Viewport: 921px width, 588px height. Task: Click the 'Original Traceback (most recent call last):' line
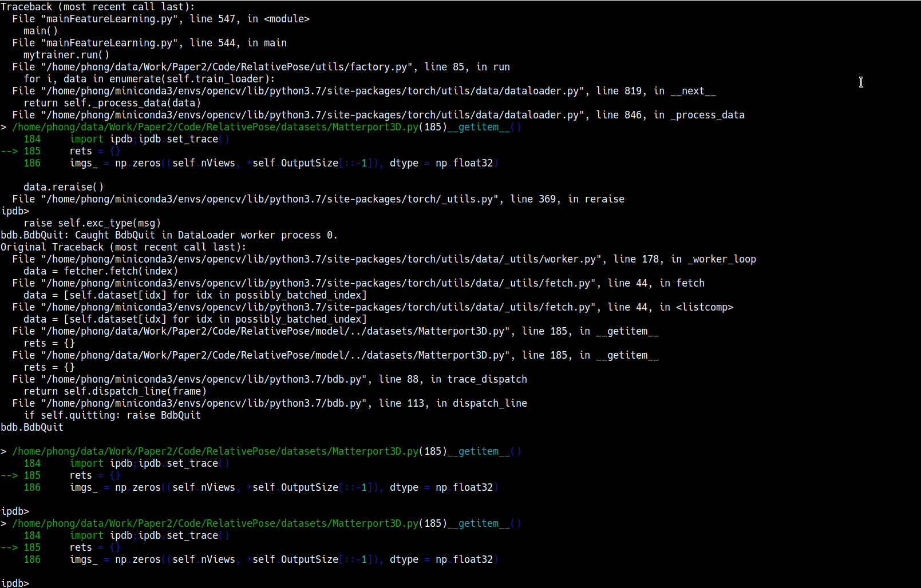[x=124, y=247]
